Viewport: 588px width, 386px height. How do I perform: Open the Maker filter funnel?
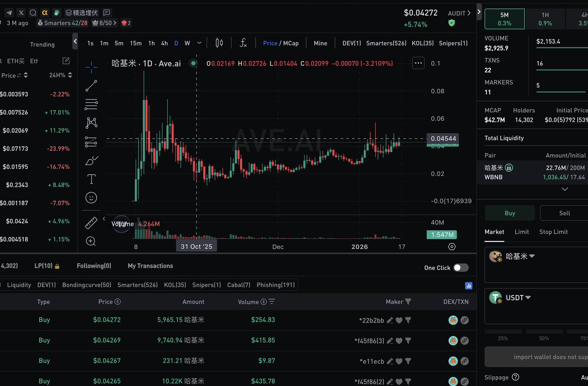[x=408, y=302]
